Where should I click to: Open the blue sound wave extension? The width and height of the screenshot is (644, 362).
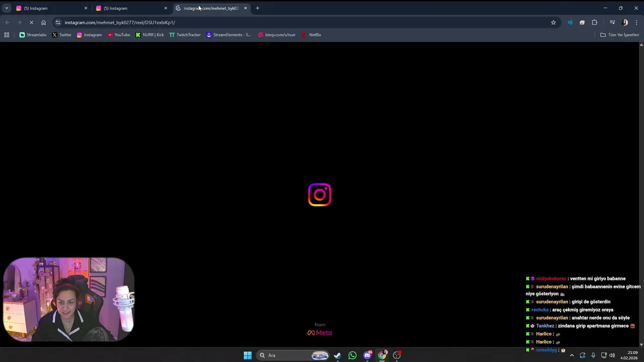point(570,22)
